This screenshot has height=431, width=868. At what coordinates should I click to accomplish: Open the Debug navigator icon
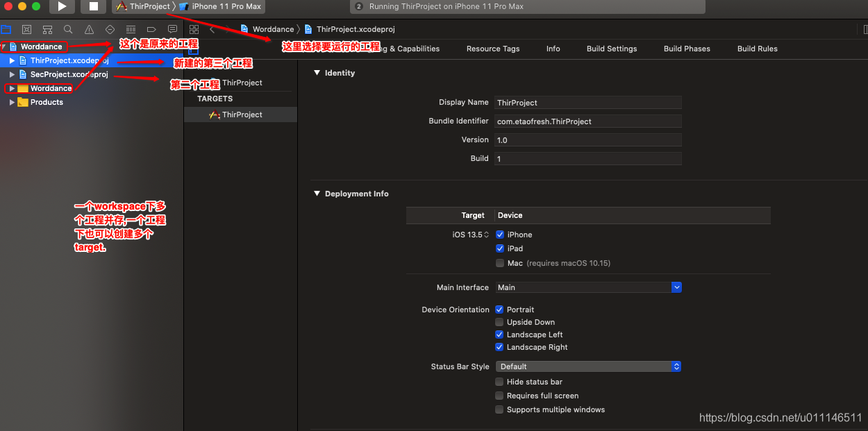(x=131, y=29)
